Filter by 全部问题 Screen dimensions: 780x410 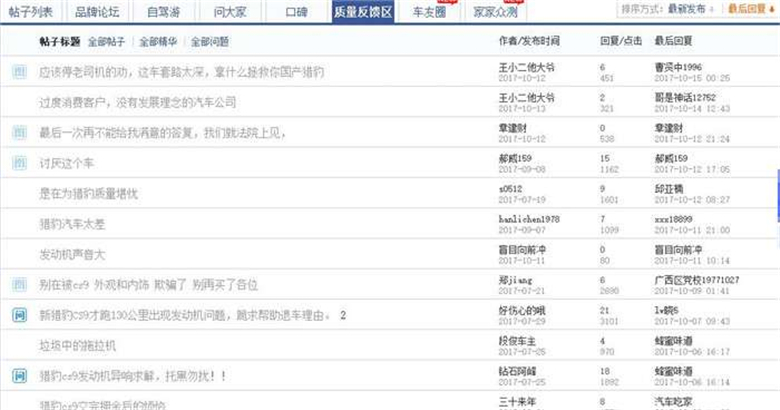(210, 42)
